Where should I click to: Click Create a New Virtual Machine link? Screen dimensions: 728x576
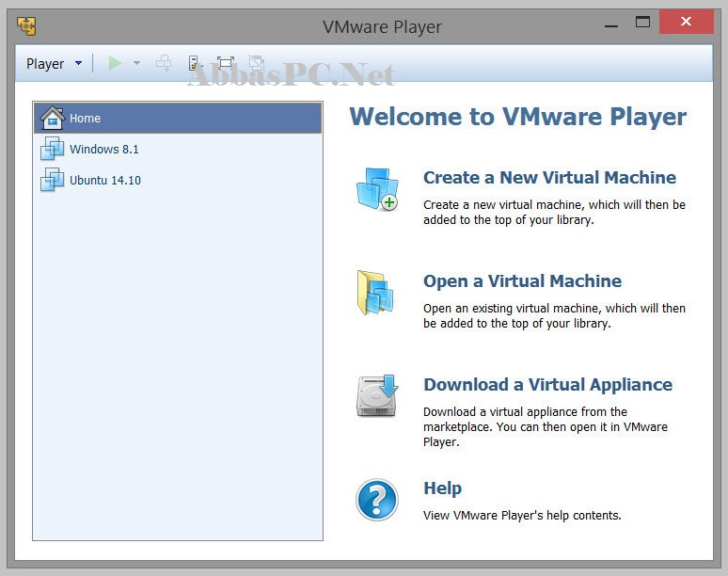click(549, 178)
